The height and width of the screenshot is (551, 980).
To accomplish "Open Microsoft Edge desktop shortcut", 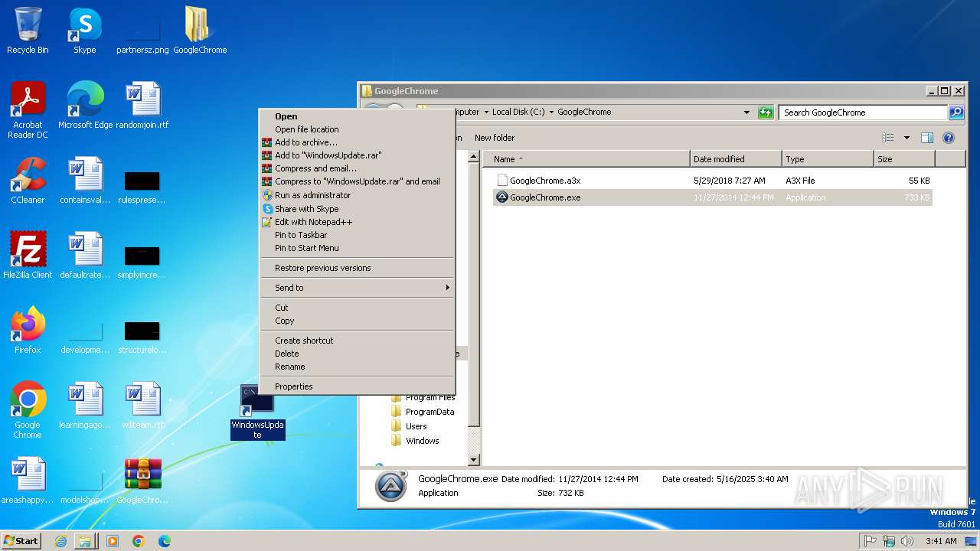I will (85, 106).
